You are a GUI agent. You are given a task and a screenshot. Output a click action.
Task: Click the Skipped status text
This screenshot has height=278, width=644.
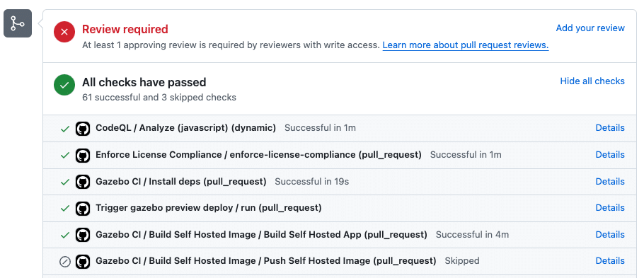click(x=462, y=261)
